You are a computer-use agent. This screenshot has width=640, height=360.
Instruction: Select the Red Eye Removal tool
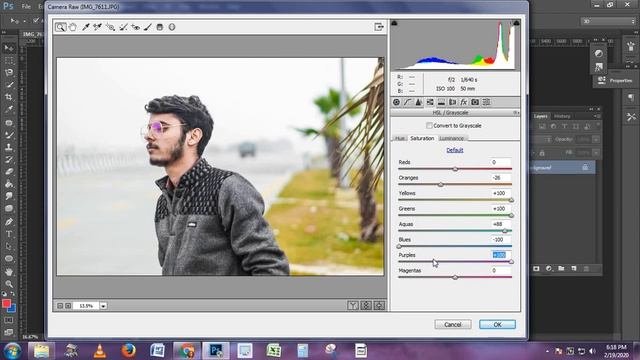[x=136, y=27]
